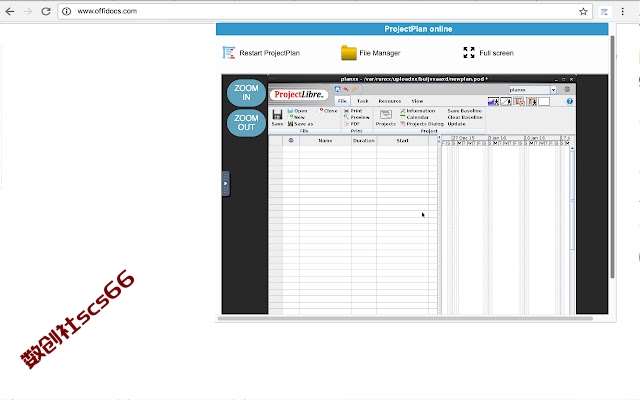Click New in the File group
The height and width of the screenshot is (400, 640).
click(297, 117)
